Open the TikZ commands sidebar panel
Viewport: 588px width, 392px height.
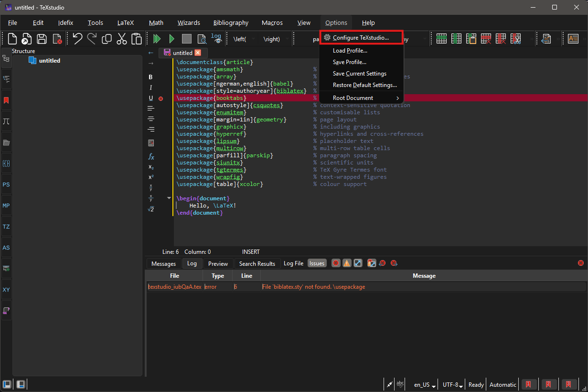(x=7, y=227)
